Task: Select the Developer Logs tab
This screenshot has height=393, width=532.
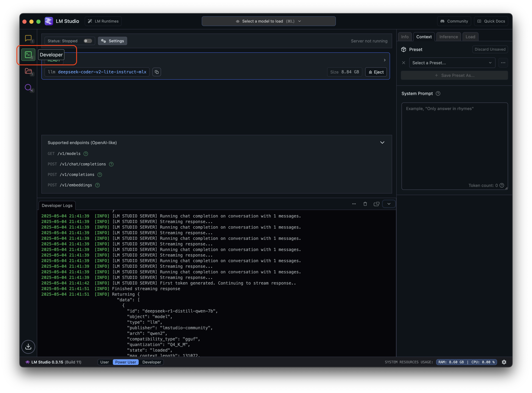Action: [57, 206]
